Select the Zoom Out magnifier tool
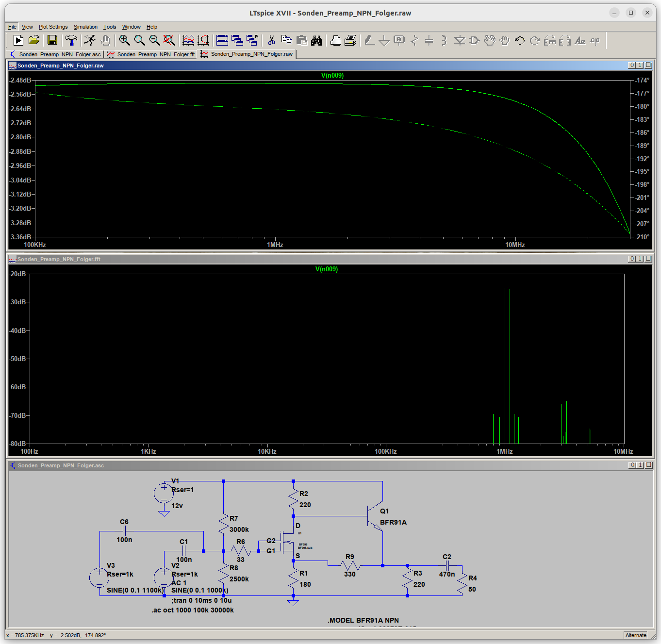The width and height of the screenshot is (661, 644). click(154, 40)
